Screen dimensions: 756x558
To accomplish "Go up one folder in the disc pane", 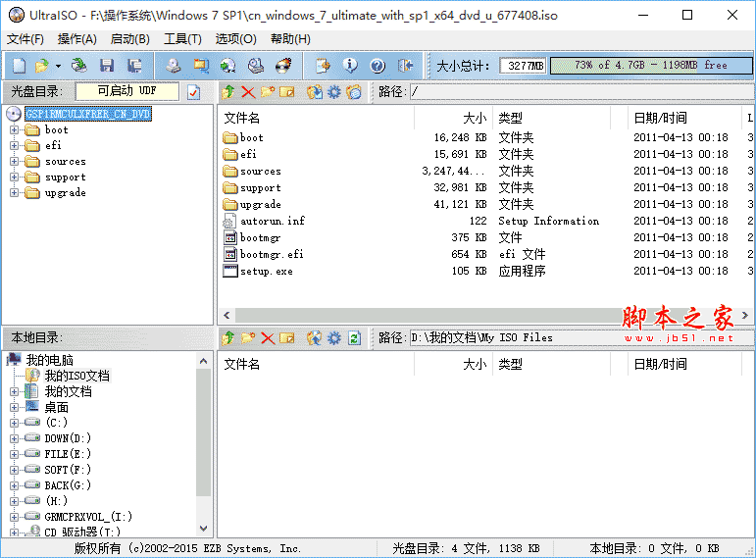I will coord(228,91).
